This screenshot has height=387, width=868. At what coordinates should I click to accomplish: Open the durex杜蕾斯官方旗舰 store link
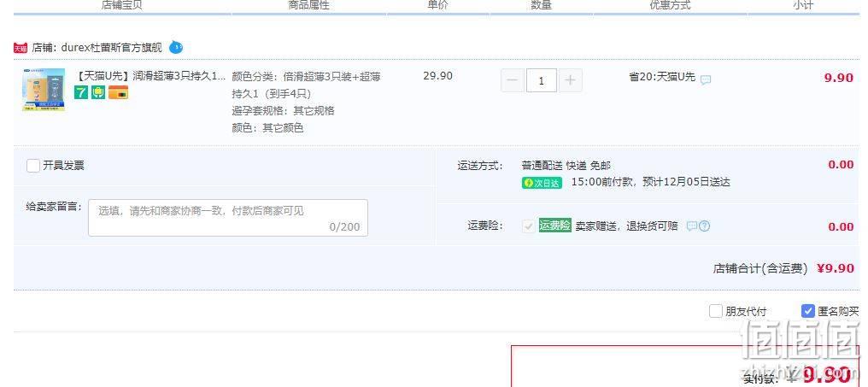point(111,48)
